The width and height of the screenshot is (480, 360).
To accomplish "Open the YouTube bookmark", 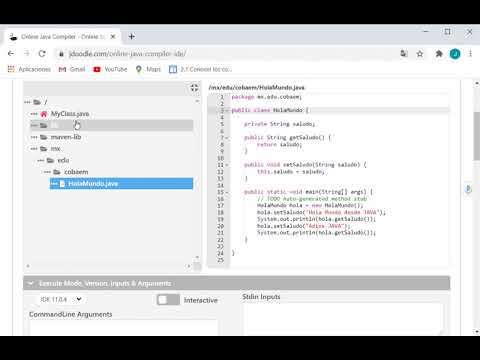I will (x=110, y=69).
